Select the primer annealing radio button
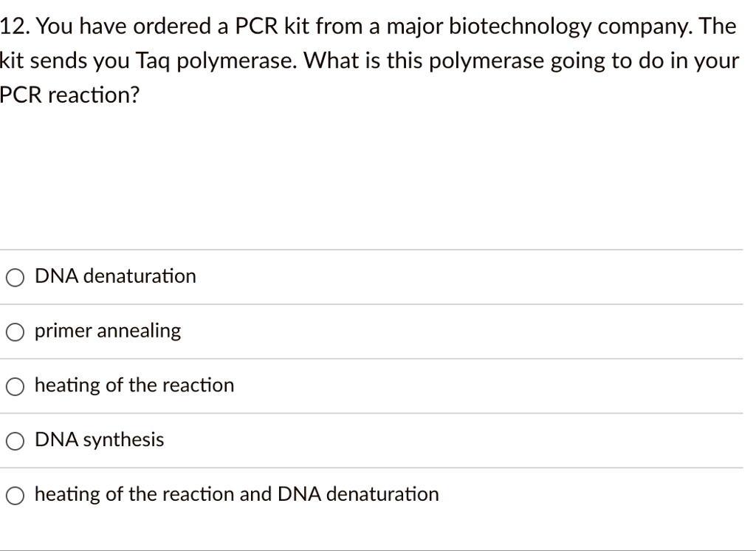756x551 pixels. [14, 332]
